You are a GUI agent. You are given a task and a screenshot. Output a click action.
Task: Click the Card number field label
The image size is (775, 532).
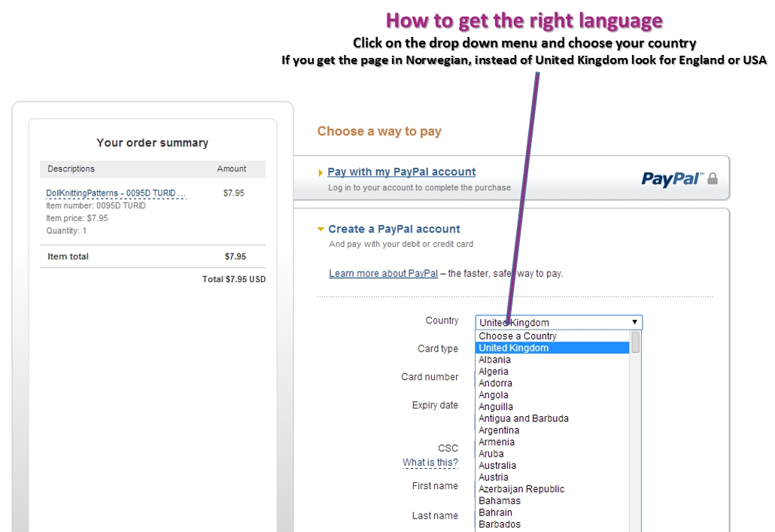click(430, 377)
